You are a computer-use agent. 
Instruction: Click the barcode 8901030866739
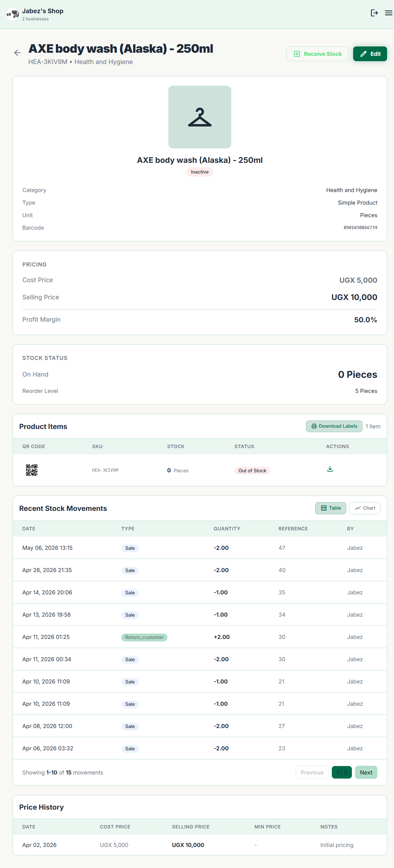360,228
